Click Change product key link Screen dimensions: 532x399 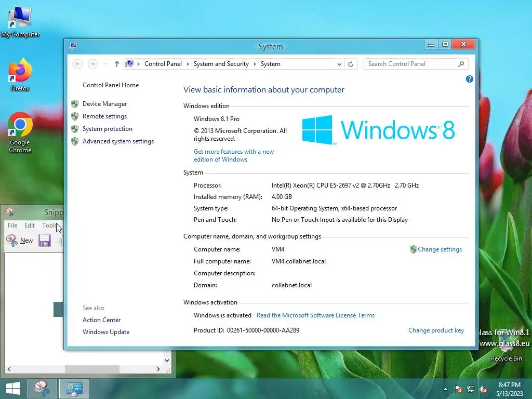click(x=436, y=330)
